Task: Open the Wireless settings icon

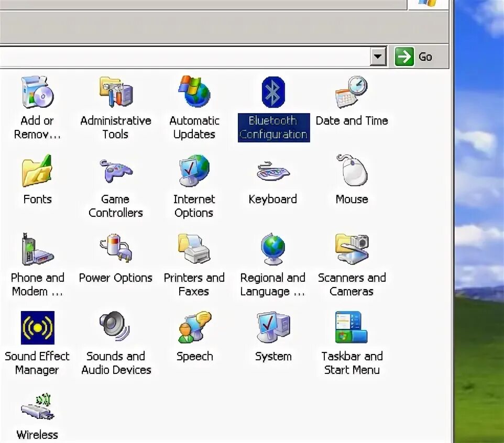Action: coord(37,407)
